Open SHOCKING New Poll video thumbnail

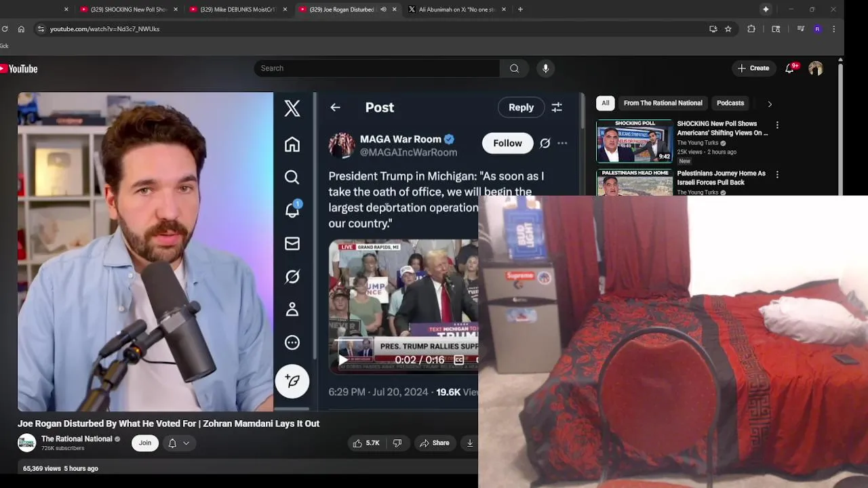[x=635, y=141]
